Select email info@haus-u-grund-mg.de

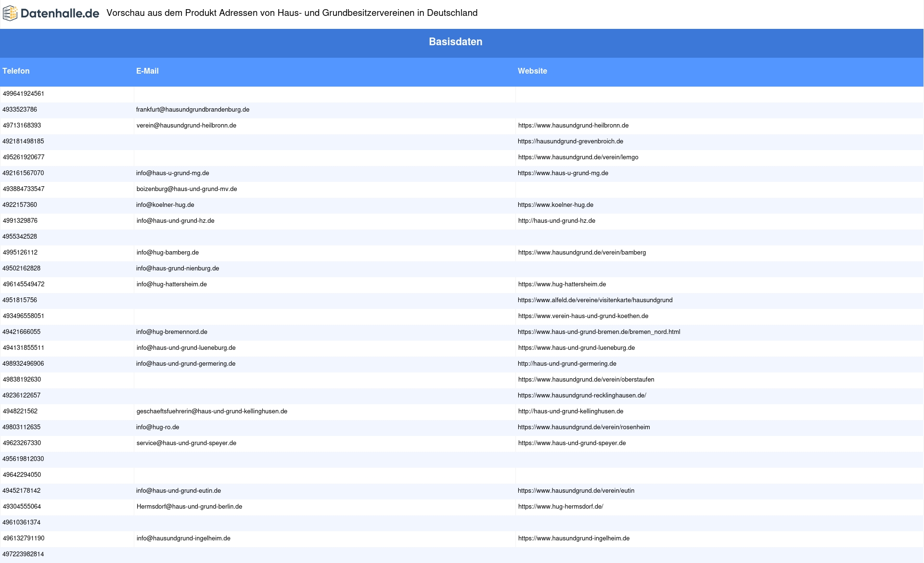172,173
